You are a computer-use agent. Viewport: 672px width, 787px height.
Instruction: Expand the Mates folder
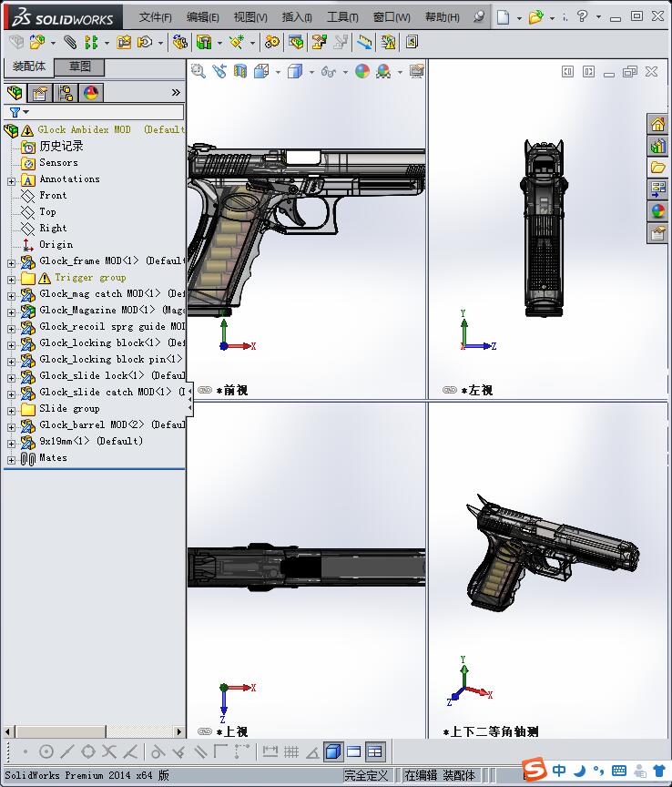[x=11, y=460]
